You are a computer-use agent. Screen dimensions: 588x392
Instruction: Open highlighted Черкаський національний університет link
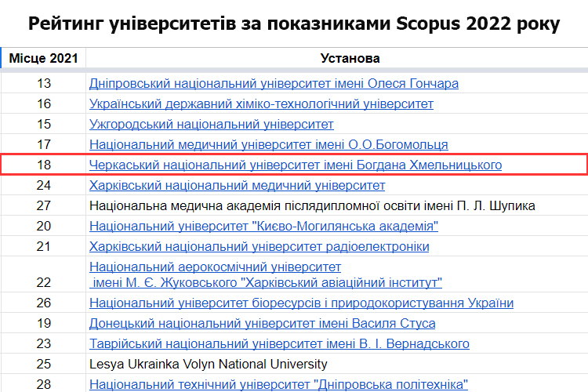point(296,165)
